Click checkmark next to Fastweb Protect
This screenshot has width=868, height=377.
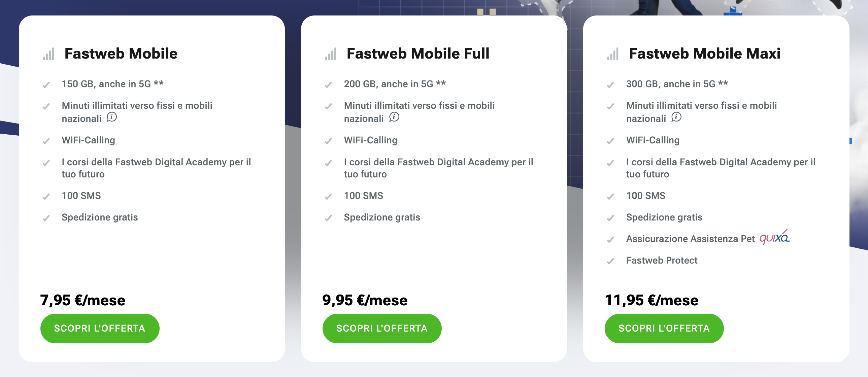(x=610, y=261)
